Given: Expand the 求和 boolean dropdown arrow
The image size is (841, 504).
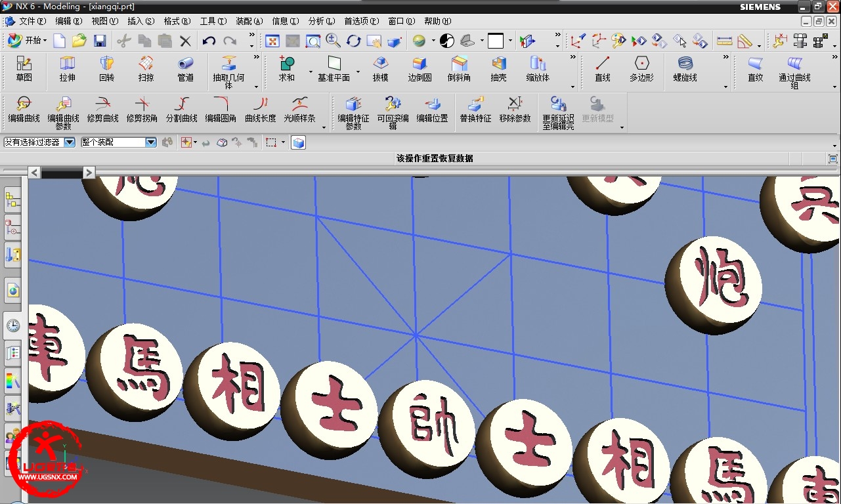Looking at the screenshot, I should tap(311, 71).
